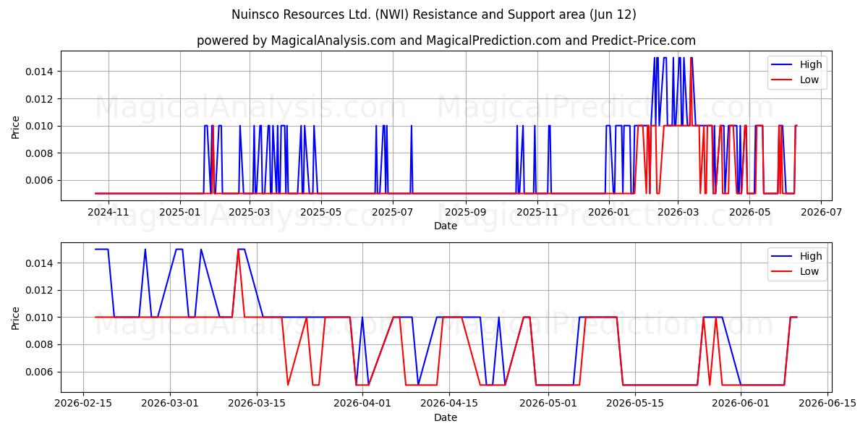Click '2026-07' x-axis label on top chart
This screenshot has height=434, width=868.
point(821,212)
